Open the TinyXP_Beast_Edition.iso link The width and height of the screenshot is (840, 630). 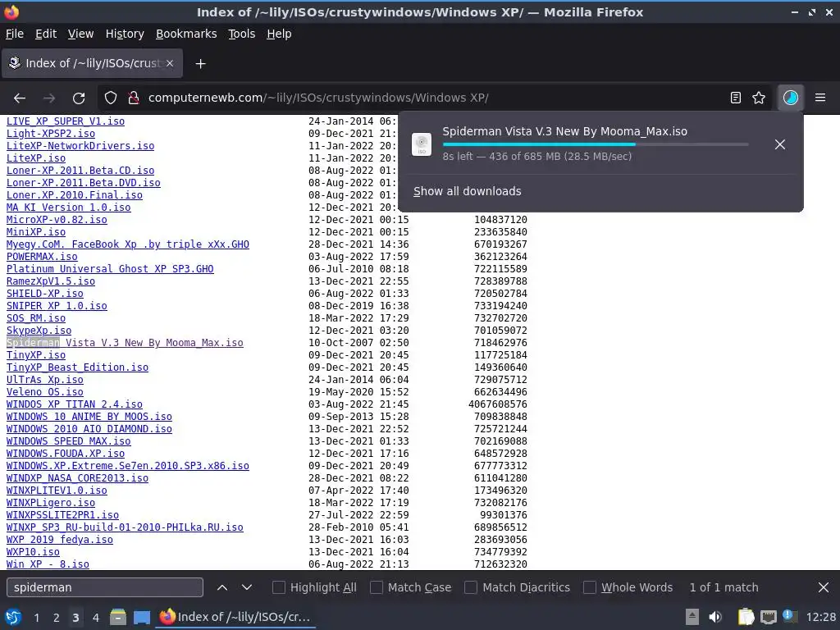click(x=77, y=367)
